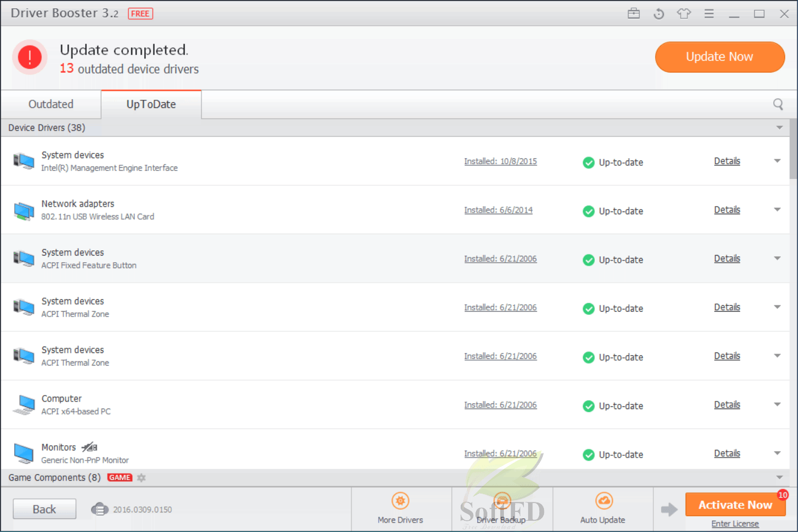The image size is (798, 532).
Task: Open More Drivers
Action: [400, 508]
